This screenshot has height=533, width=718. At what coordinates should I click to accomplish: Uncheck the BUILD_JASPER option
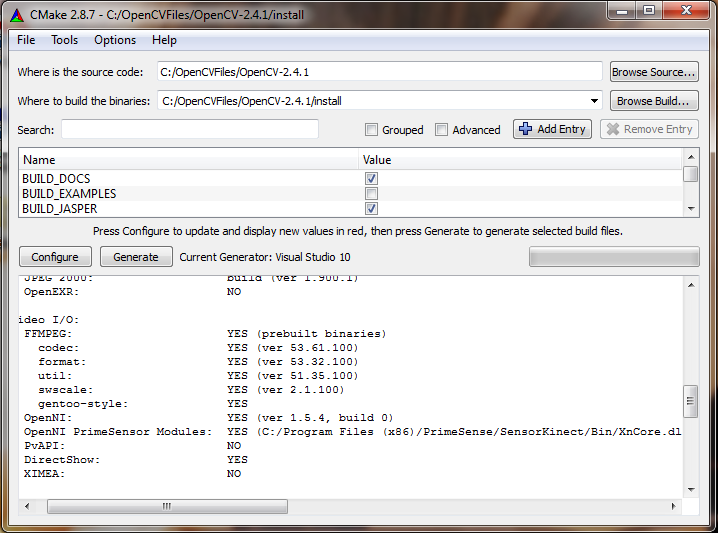371,208
